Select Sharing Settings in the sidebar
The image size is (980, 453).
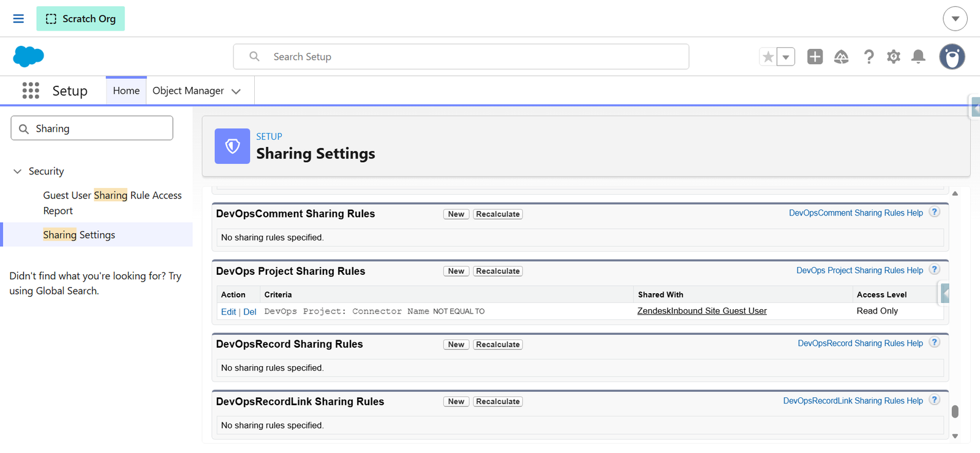click(x=79, y=234)
